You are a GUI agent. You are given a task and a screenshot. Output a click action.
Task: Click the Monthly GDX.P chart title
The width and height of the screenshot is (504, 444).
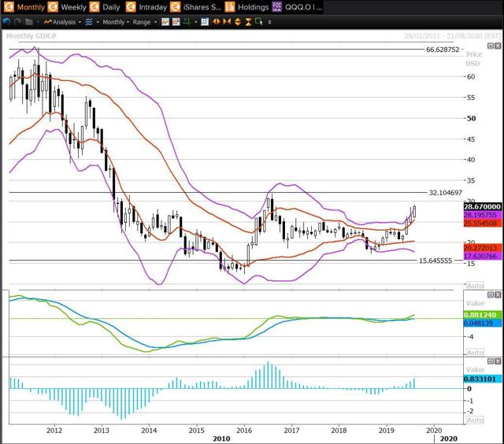(x=31, y=36)
